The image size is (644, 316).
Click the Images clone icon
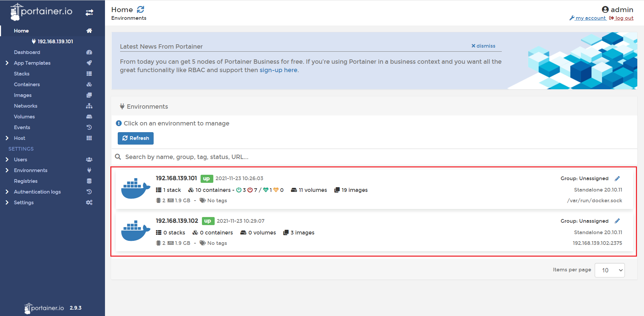pos(89,95)
